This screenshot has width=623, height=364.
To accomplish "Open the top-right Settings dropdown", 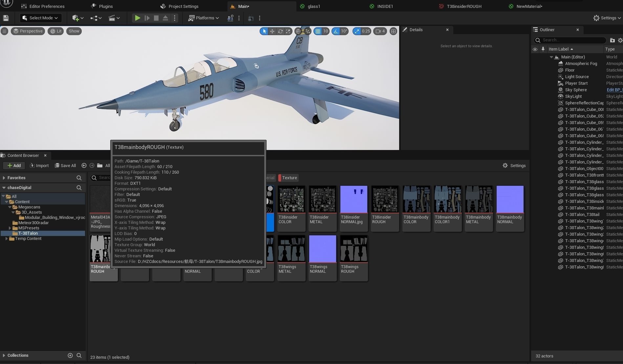I will click(607, 18).
